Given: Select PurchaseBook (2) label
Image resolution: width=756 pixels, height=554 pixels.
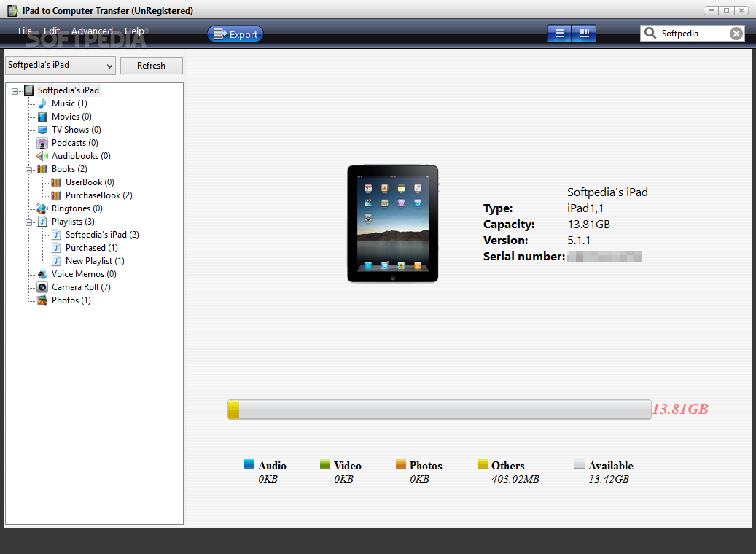Looking at the screenshot, I should click(99, 195).
